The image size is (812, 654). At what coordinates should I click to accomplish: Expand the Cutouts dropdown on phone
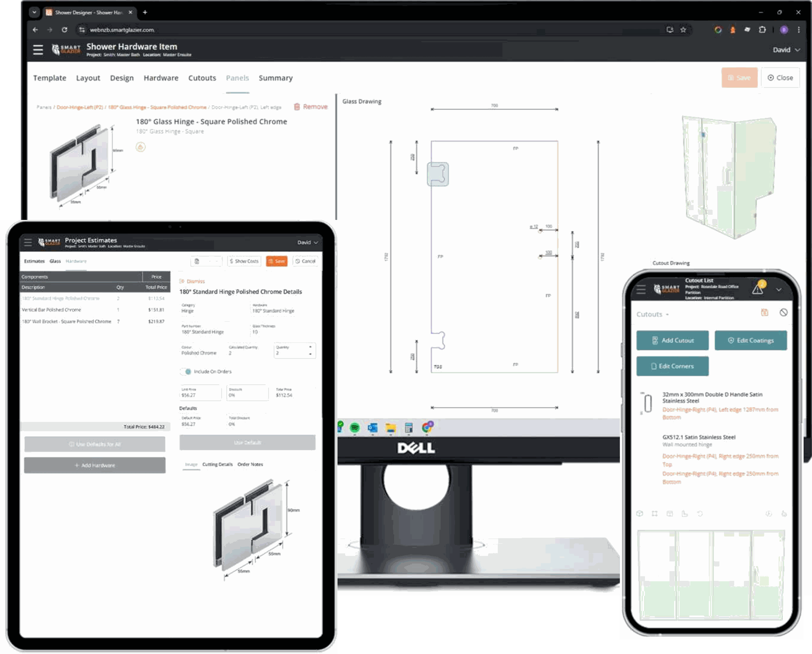(653, 315)
